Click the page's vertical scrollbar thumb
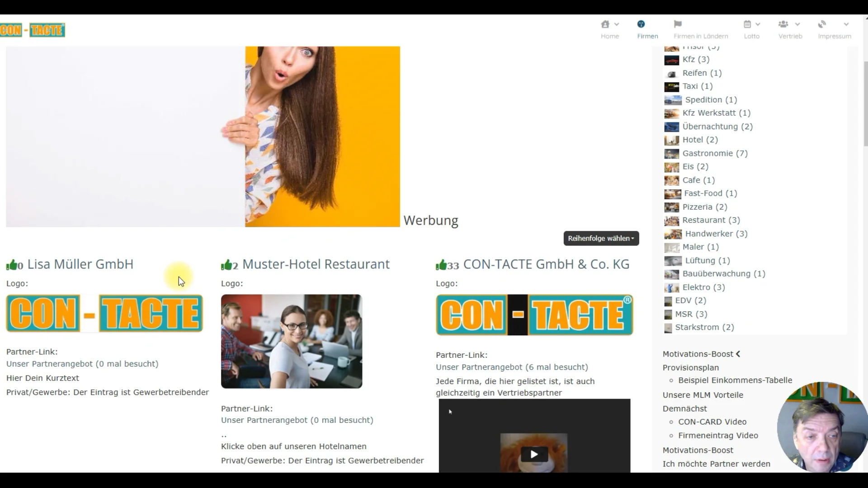The width and height of the screenshot is (868, 488). tap(865, 104)
